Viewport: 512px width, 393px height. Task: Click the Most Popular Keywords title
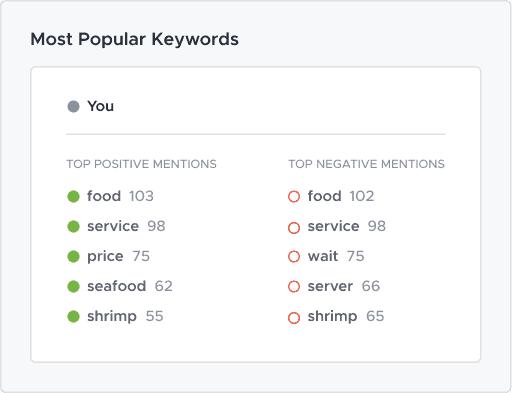coord(135,39)
